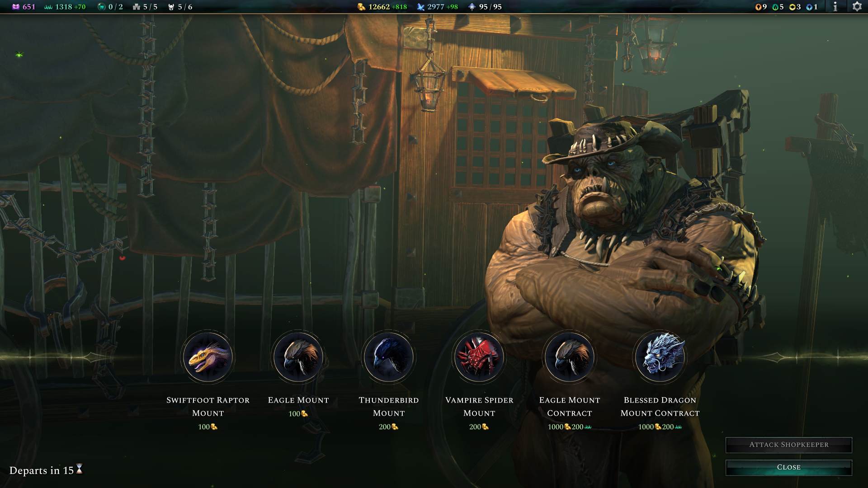Choose the Thunderbird Mount icon
This screenshot has width=868, height=488.
[x=389, y=357]
